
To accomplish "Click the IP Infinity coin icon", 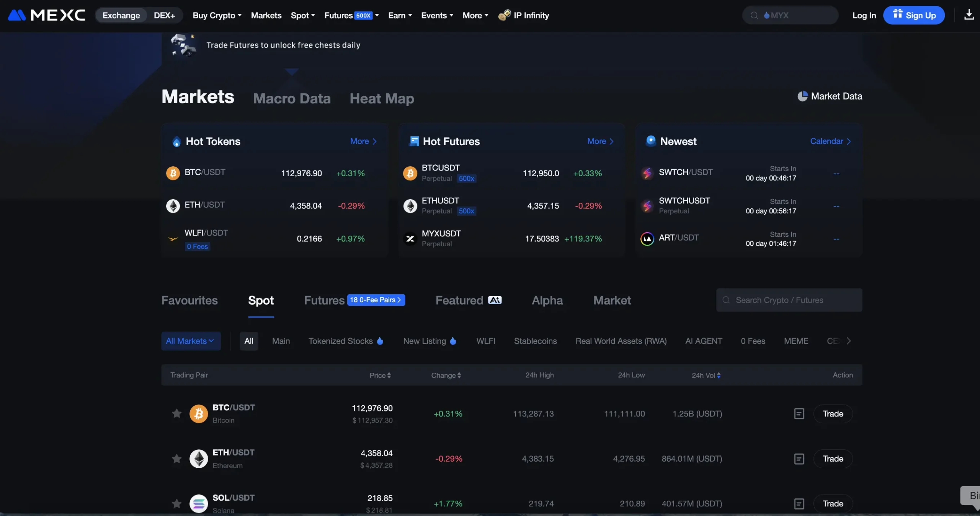I will 504,15.
